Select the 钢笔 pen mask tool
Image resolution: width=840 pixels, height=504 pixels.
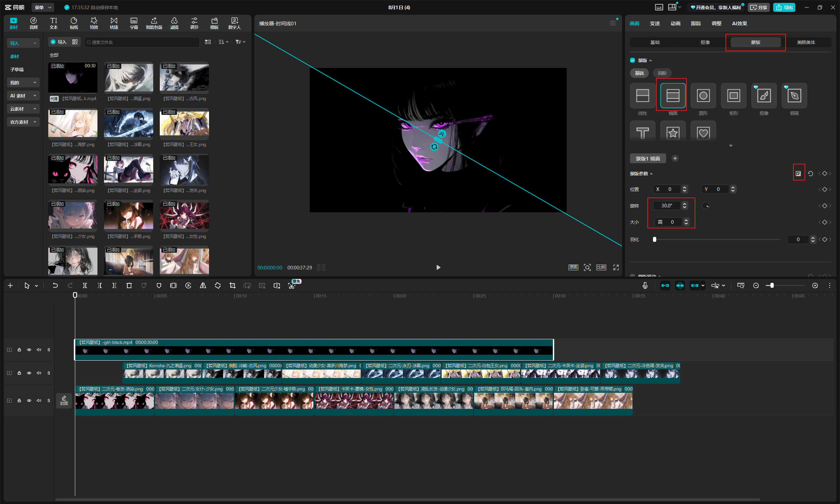pos(794,95)
